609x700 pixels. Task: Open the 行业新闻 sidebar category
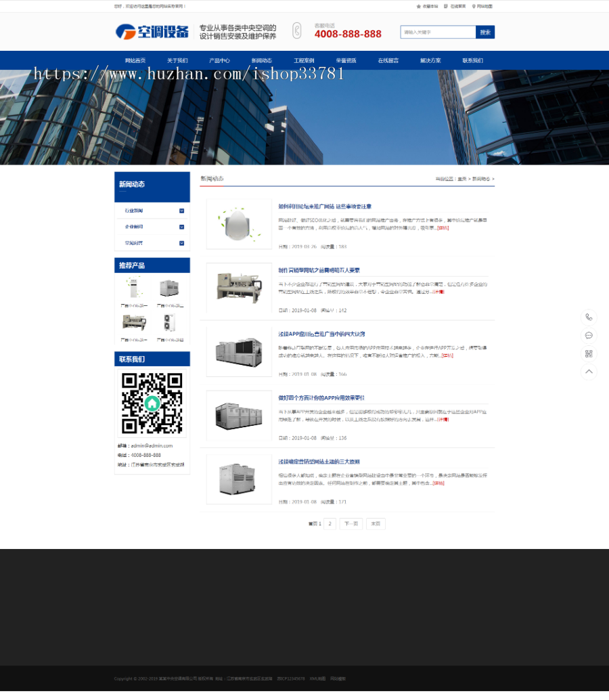134,211
